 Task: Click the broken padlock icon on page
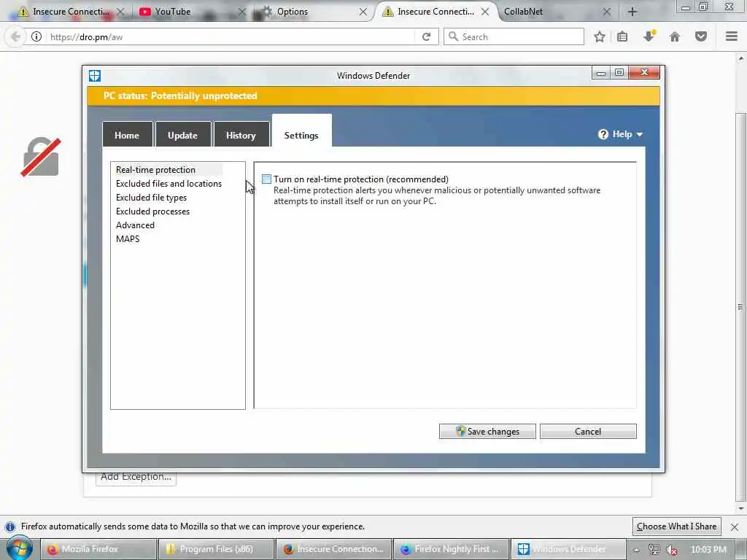tap(41, 157)
